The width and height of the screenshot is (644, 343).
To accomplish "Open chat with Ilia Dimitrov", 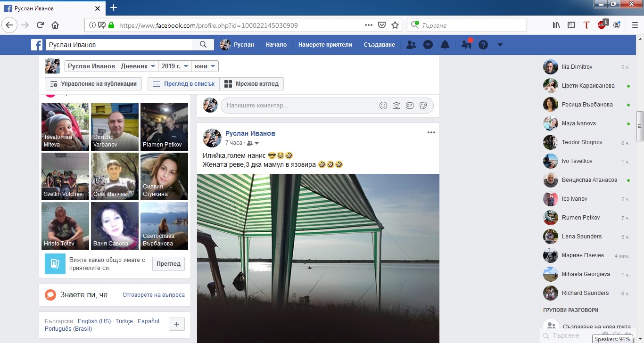I will [x=587, y=67].
